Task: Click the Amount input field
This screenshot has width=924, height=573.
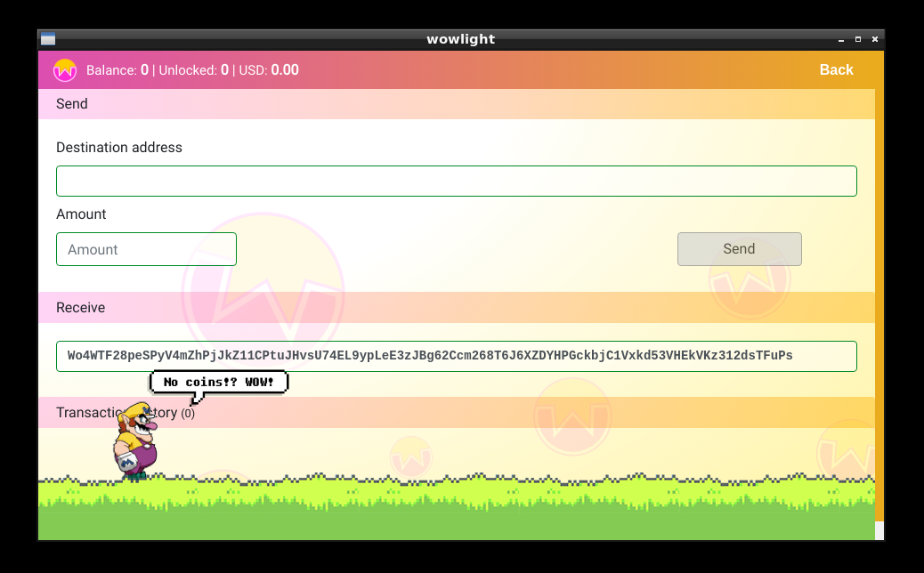Action: click(146, 249)
